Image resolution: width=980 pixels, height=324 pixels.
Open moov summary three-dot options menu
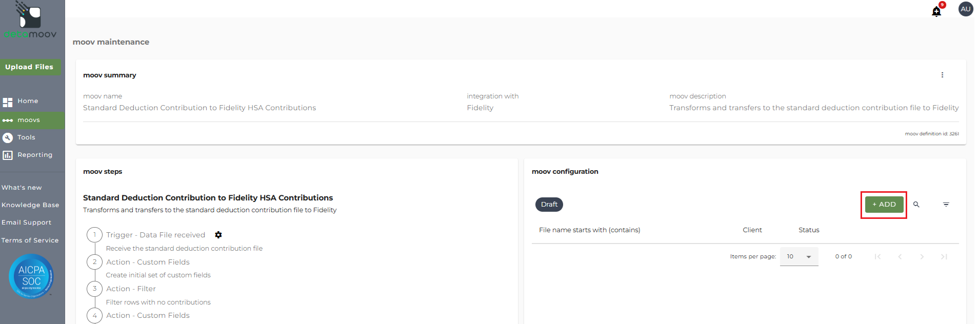click(x=942, y=75)
